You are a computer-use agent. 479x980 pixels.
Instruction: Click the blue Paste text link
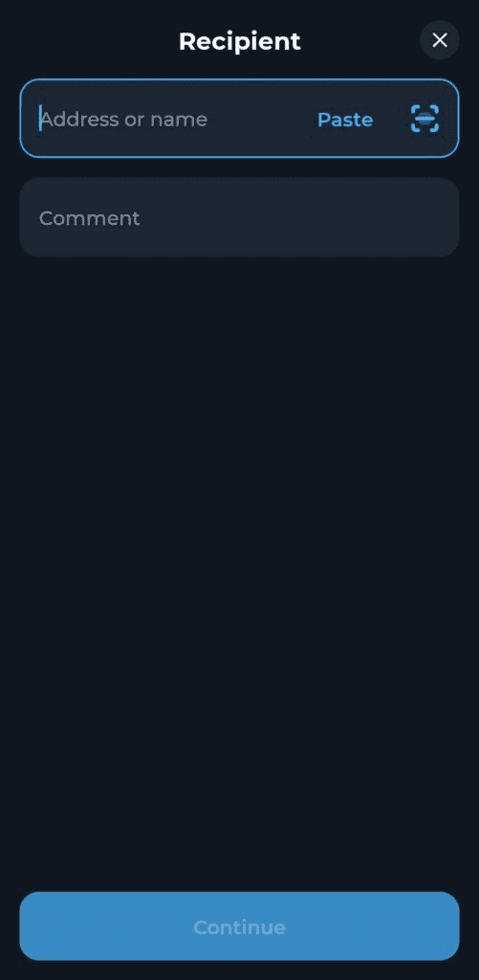(x=345, y=120)
